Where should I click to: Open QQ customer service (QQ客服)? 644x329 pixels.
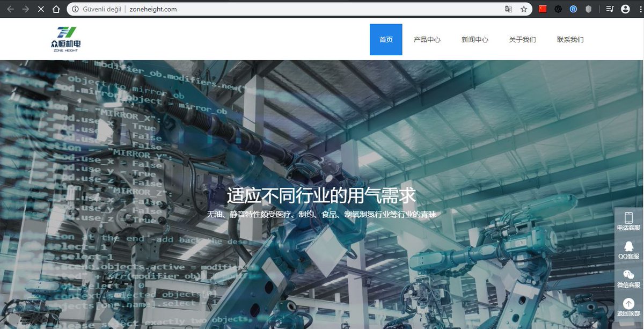629,250
